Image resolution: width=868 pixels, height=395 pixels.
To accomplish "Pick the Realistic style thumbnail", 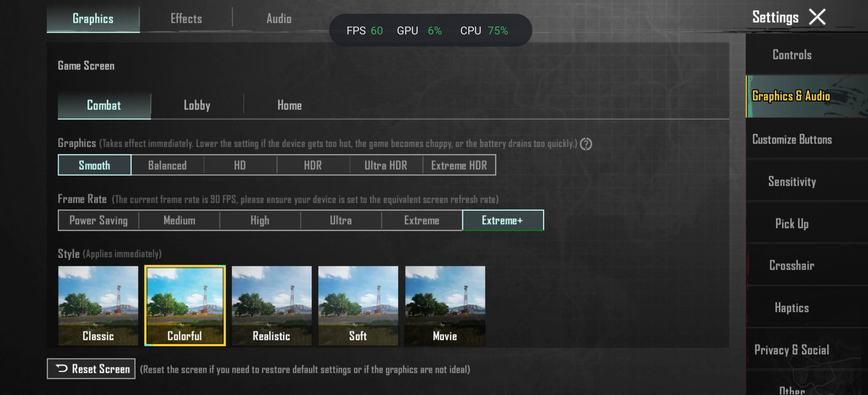I will click(x=272, y=306).
